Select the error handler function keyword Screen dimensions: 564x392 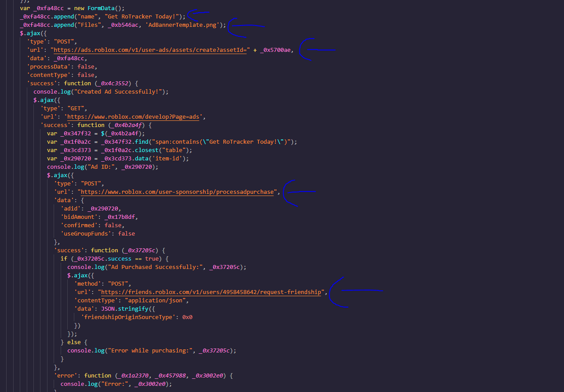tap(98, 375)
